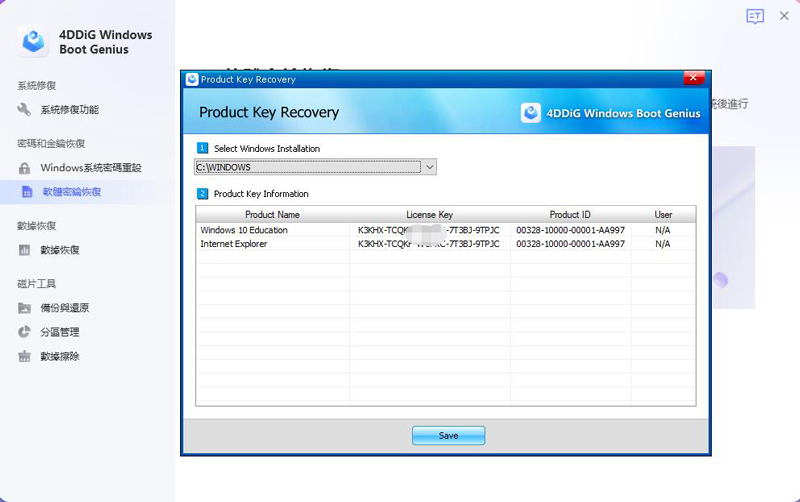Close the Product Key Recovery dialog
Screen dimensions: 800x502
click(x=694, y=79)
